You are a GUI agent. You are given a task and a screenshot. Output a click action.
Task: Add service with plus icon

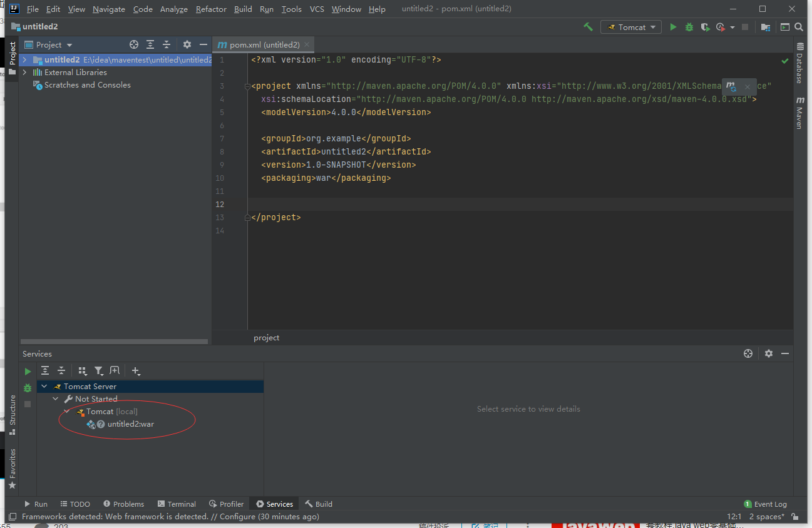(136, 371)
